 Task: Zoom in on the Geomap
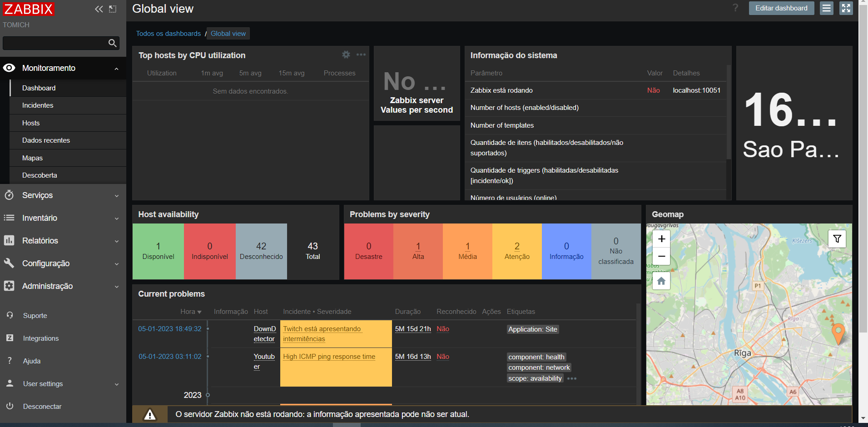661,239
